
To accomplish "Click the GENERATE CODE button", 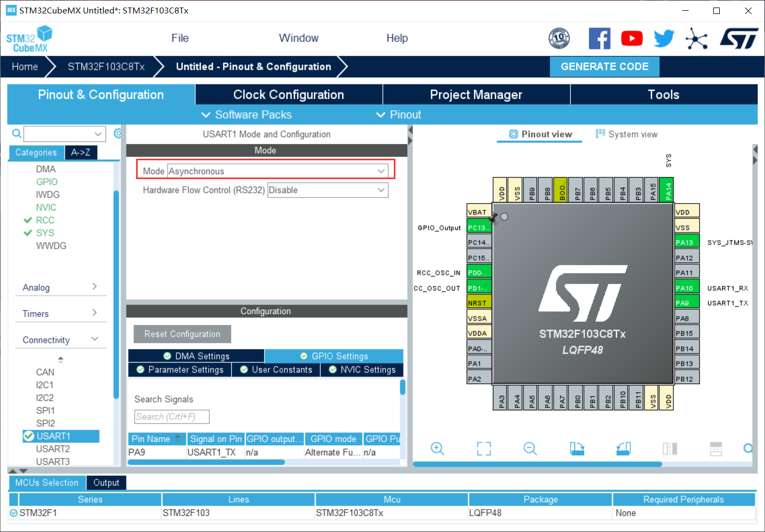I will 604,66.
